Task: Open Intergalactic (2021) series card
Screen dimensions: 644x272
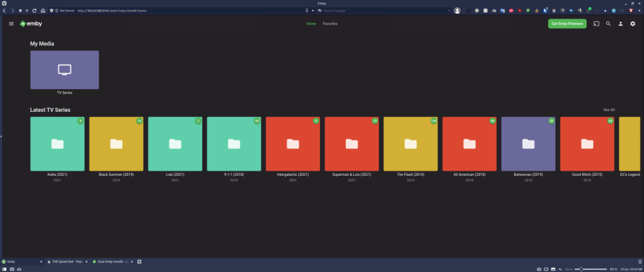Action: click(x=292, y=144)
